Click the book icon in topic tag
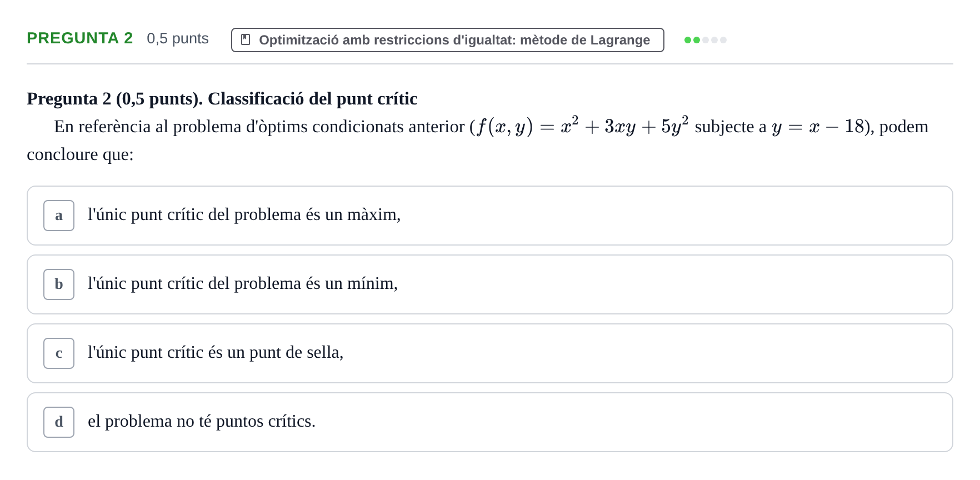 point(246,39)
